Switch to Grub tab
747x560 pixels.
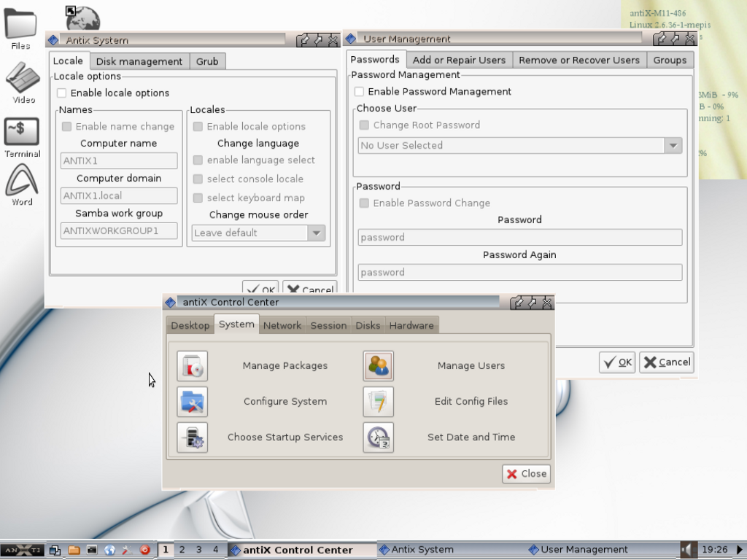coord(207,61)
